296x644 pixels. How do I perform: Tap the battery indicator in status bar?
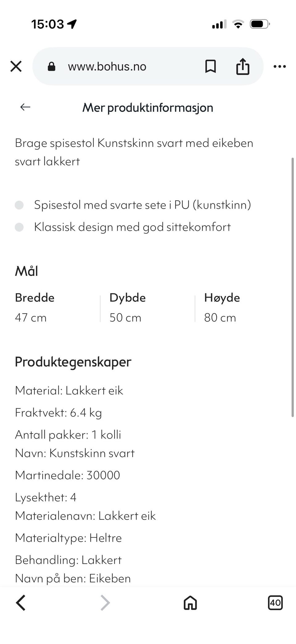pyautogui.click(x=260, y=24)
